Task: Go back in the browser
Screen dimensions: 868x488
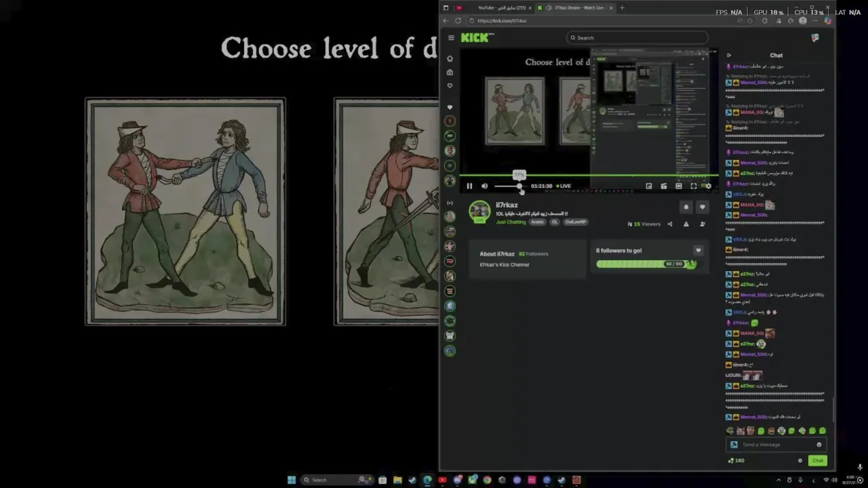Action: (446, 21)
